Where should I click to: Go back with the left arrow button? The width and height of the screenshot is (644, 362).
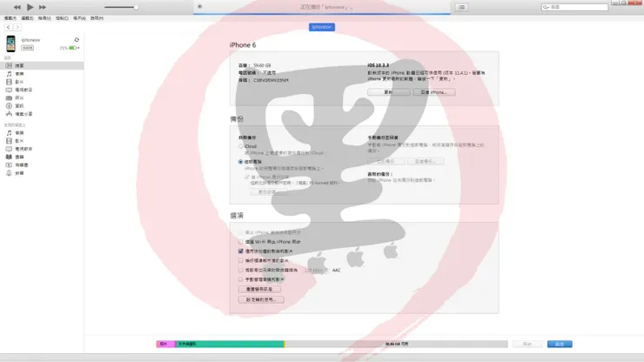coord(8,27)
